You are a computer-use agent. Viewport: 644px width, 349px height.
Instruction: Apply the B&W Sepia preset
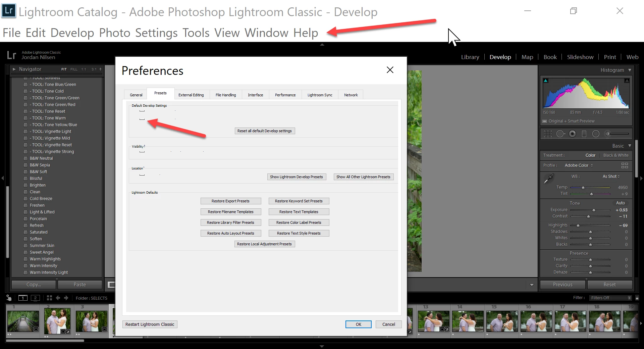40,165
